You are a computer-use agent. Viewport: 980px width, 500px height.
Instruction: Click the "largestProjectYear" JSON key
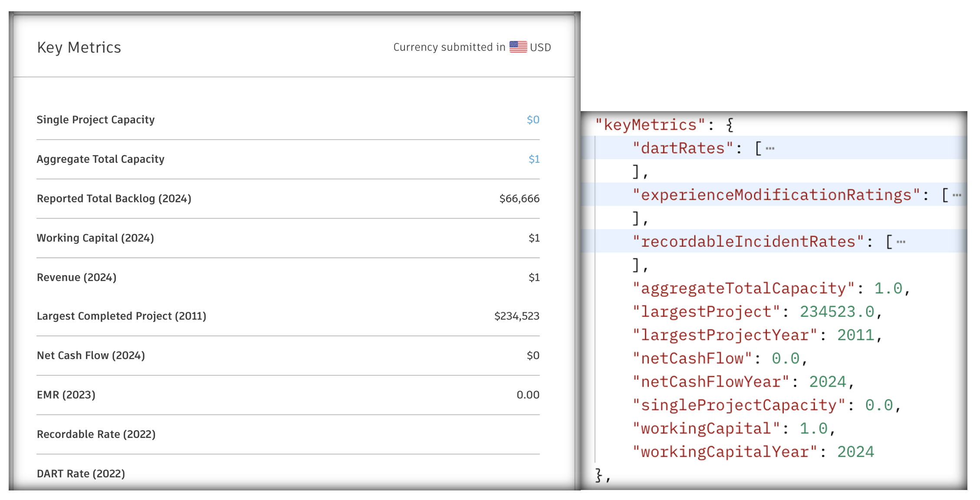(x=724, y=336)
